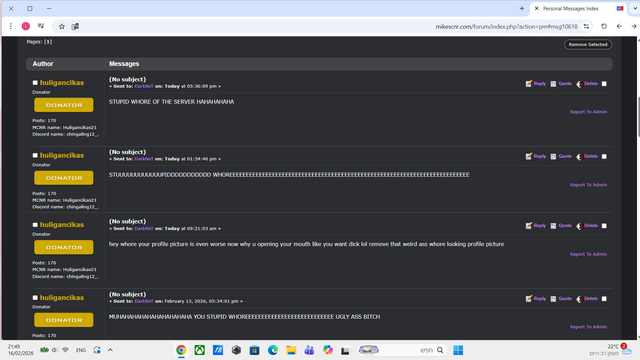Select the right-side checkbox of the 09:21:03 am message
This screenshot has width=640, height=360.
pyautogui.click(x=604, y=226)
